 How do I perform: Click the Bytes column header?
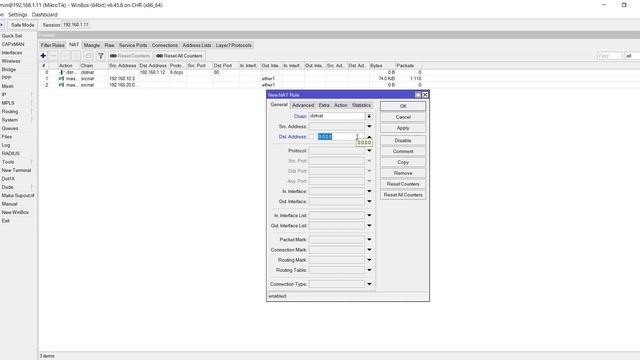point(382,66)
